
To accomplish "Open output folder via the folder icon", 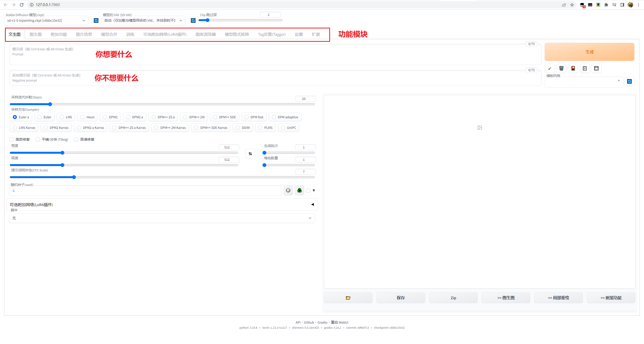I will (x=348, y=298).
